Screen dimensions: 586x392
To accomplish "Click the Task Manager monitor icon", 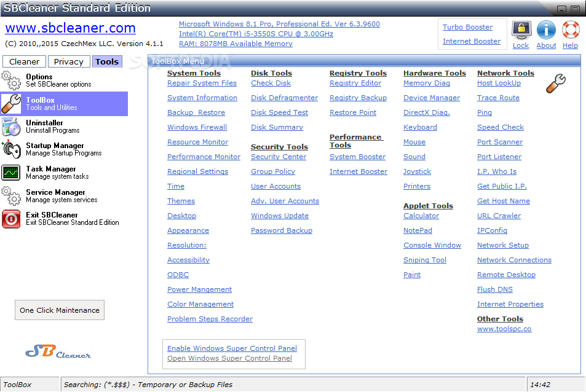I will click(11, 173).
